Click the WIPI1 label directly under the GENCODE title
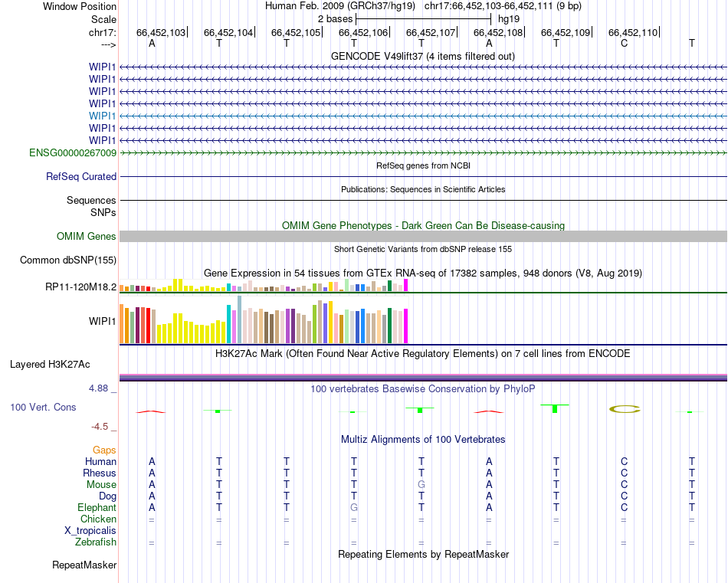The height and width of the screenshot is (583, 728). click(102, 67)
